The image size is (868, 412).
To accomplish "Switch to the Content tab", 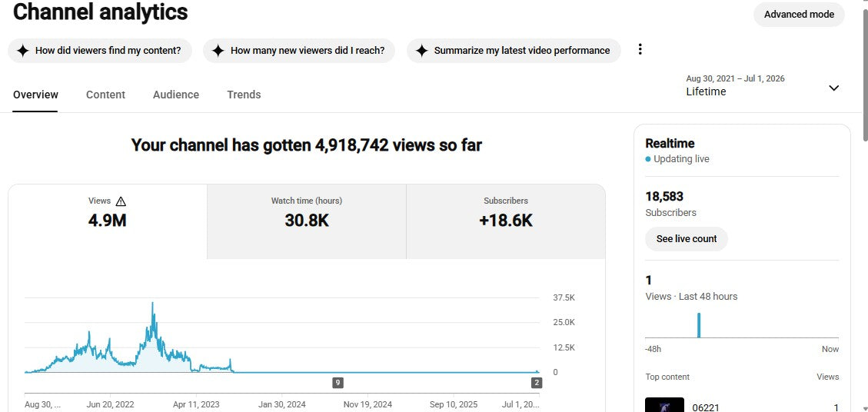I will [106, 95].
